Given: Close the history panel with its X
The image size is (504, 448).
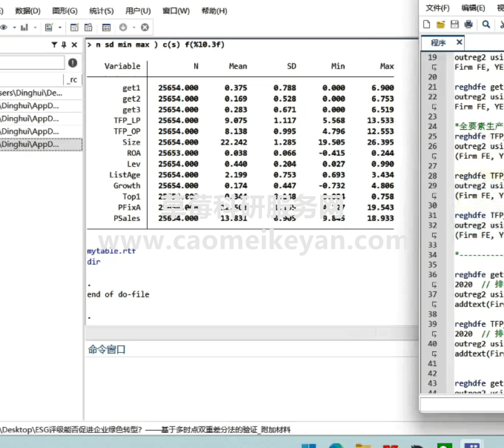Looking at the screenshot, I should click(x=74, y=45).
